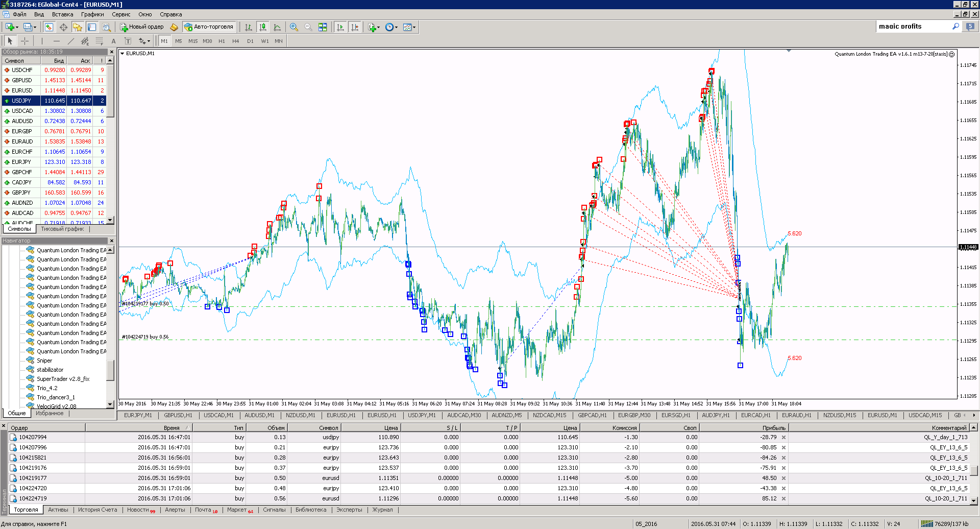Switch chart to candlestick mode icon

263,27
